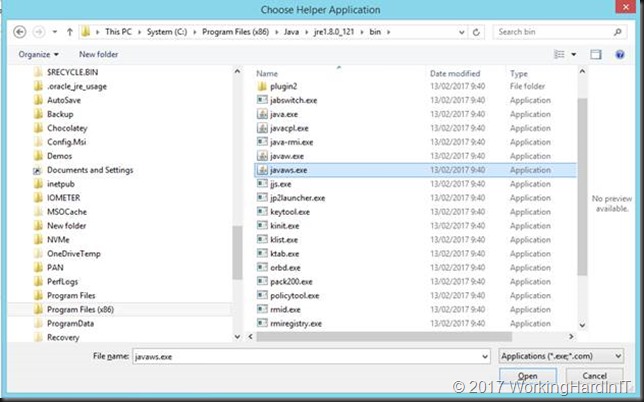Screen dimensions: 644x402
Task: Click the Java segment in address bar
Action: click(x=291, y=32)
